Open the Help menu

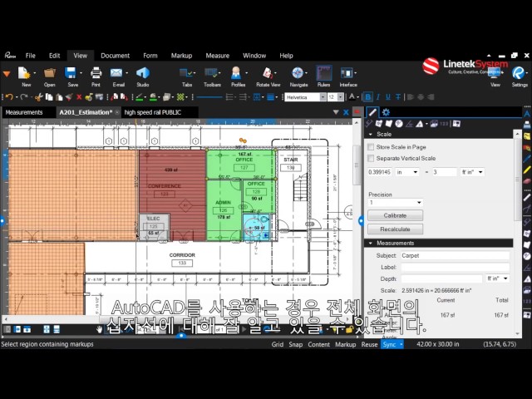pos(286,56)
